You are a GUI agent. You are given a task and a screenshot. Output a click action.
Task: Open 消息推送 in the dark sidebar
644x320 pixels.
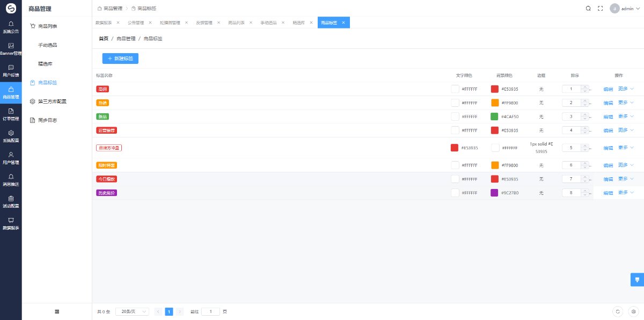click(11, 180)
